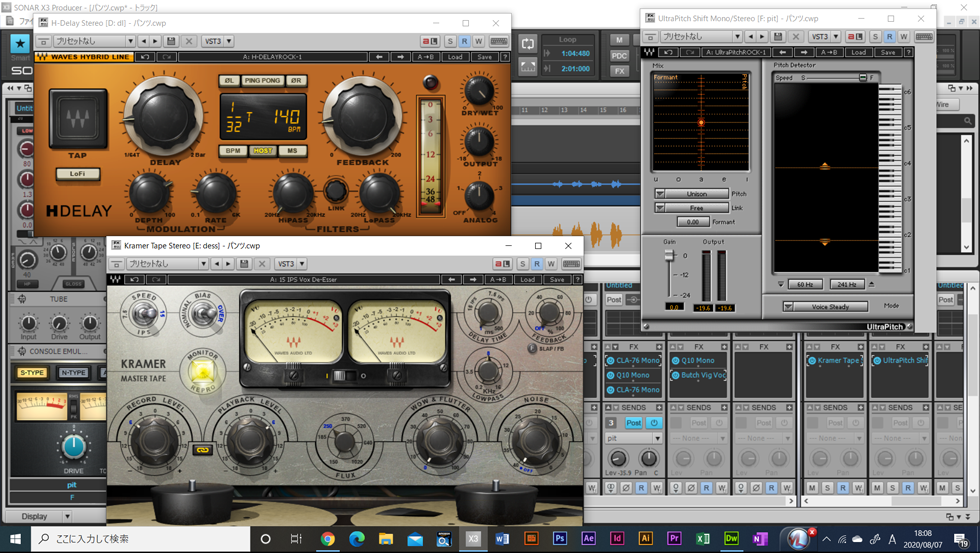Image resolution: width=980 pixels, height=553 pixels.
Task: Toggle the blue Post button in the pit send
Action: pyautogui.click(x=633, y=423)
